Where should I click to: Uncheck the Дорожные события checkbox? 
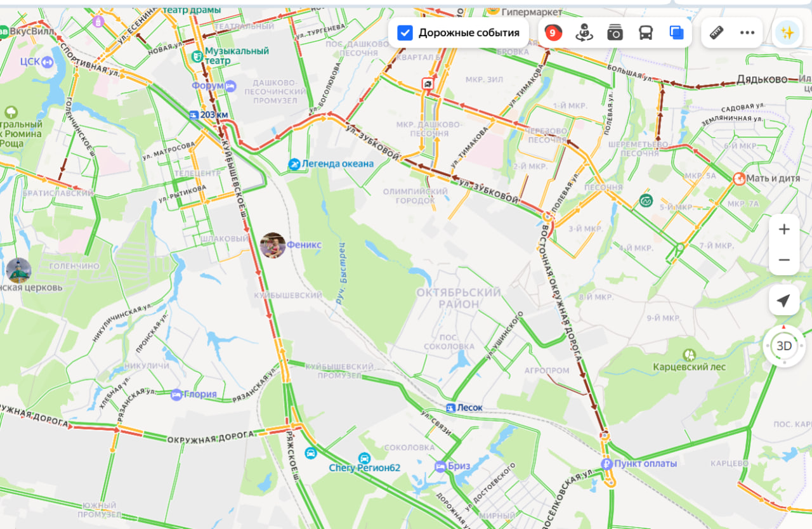click(x=405, y=33)
